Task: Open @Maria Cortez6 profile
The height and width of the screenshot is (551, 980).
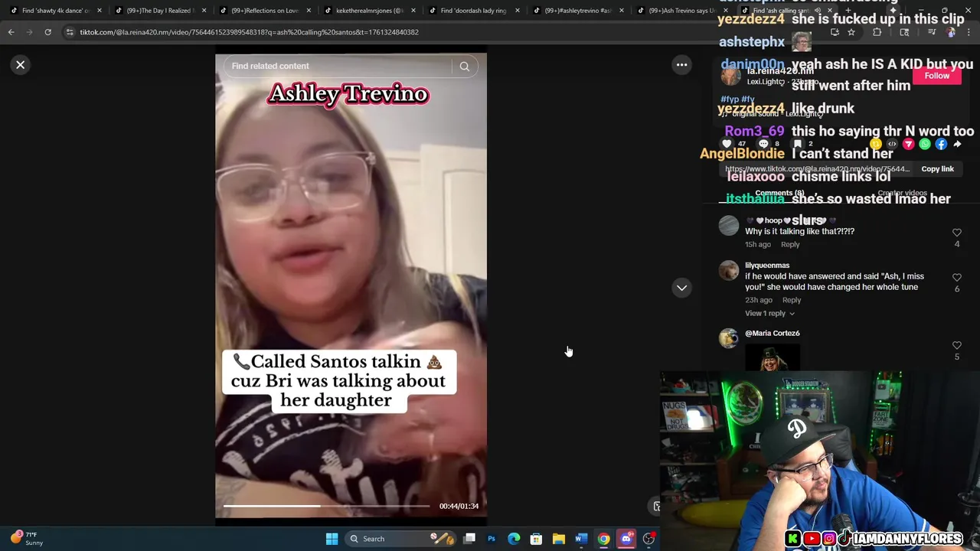Action: [x=772, y=334]
